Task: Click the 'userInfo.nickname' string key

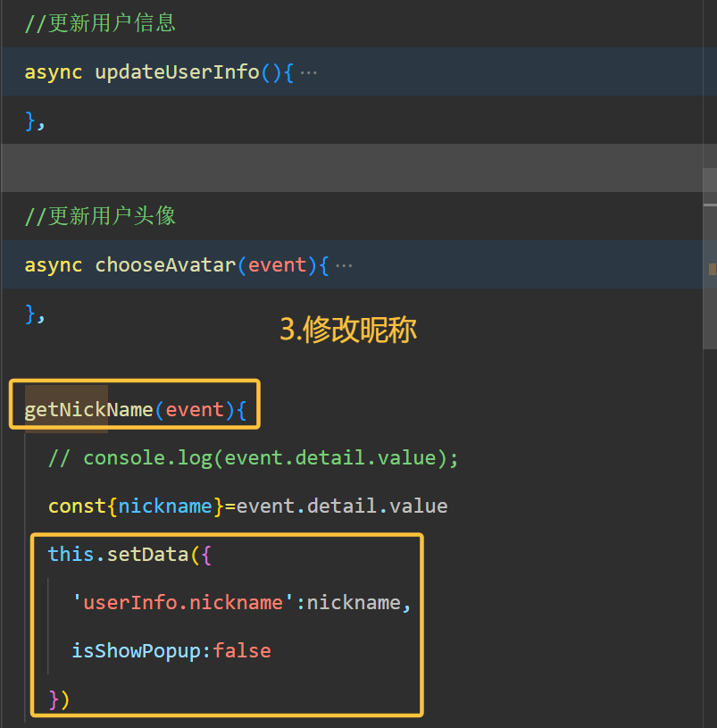Action: 183,603
